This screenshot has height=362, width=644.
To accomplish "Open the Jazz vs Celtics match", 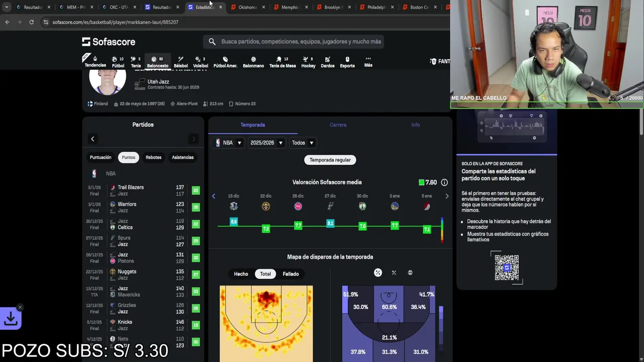I will (143, 224).
